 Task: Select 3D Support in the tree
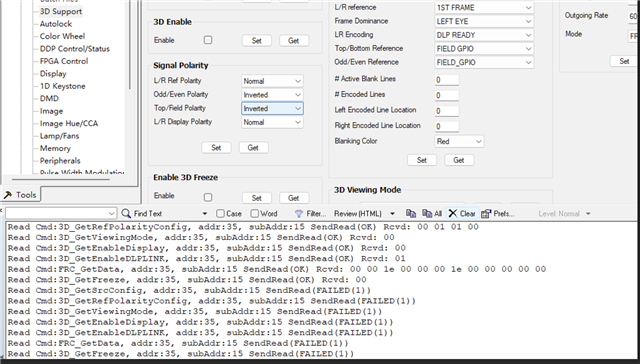pyautogui.click(x=61, y=11)
